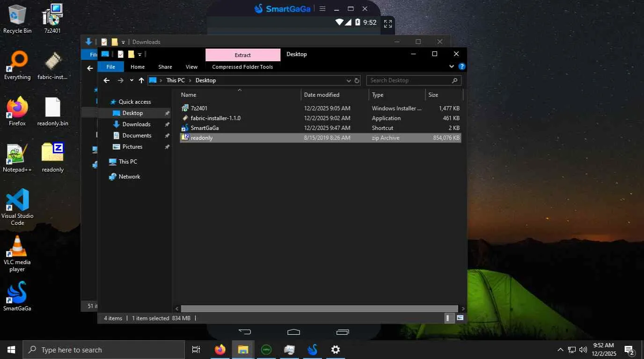The image size is (644, 359).
Task: Tap the Android Home button in SmartGaGa
Action: (293, 332)
